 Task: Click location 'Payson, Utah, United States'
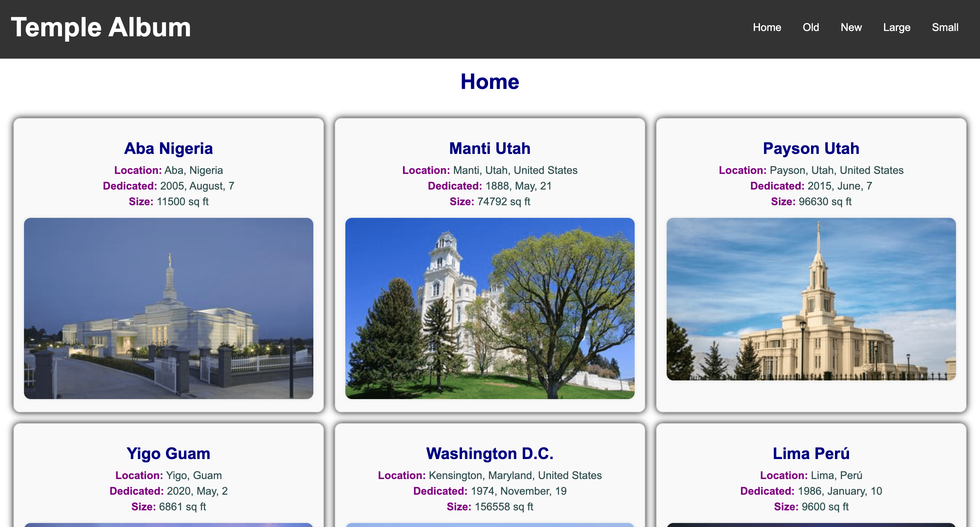pos(837,170)
